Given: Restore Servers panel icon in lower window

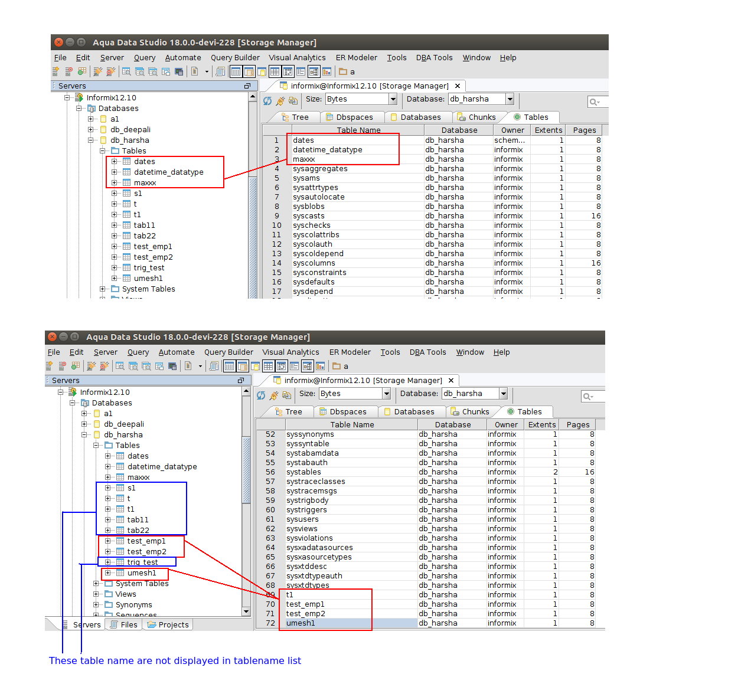Looking at the screenshot, I should 241,381.
